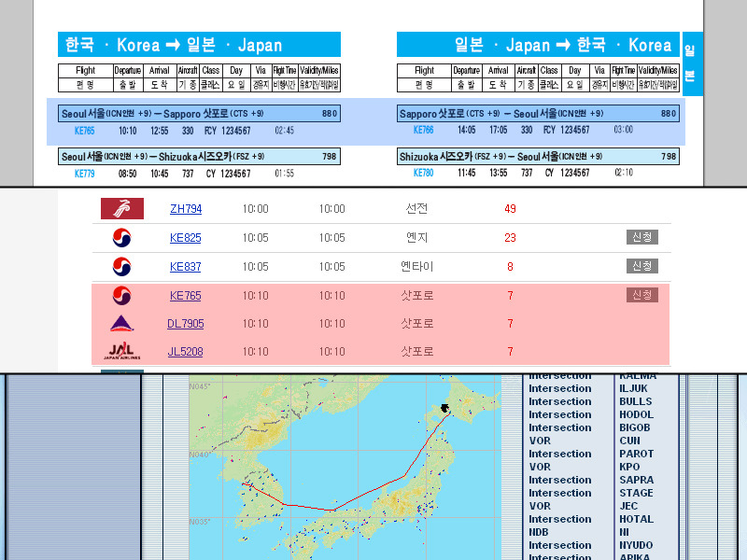The width and height of the screenshot is (747, 560).
Task: Click the Korean Air logo beside KE837
Action: [121, 267]
